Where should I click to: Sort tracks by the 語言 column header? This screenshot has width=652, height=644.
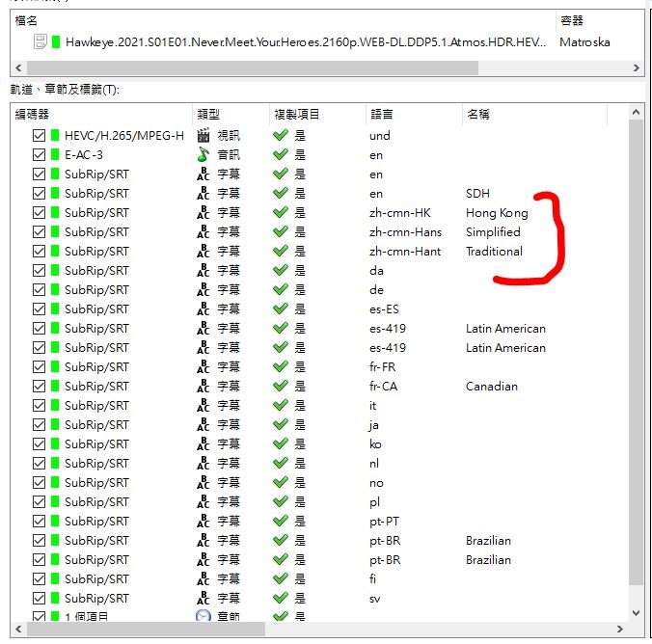coord(414,115)
